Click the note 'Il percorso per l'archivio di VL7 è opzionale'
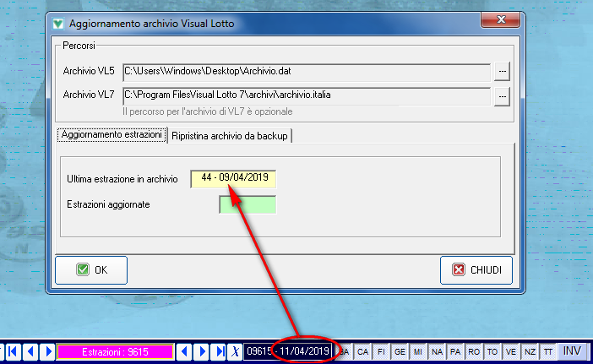This screenshot has width=593, height=364. pos(207,111)
